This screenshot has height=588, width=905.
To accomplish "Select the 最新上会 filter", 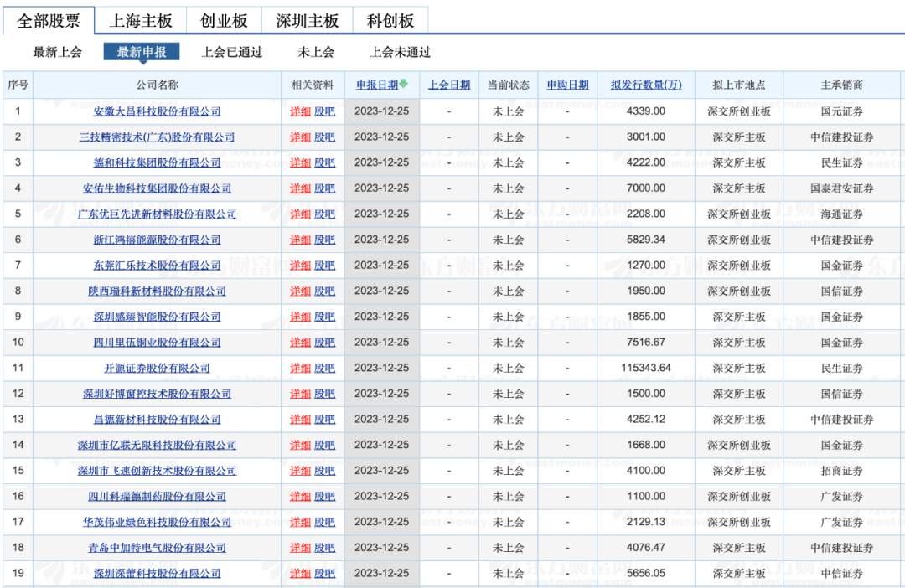I will pos(57,52).
